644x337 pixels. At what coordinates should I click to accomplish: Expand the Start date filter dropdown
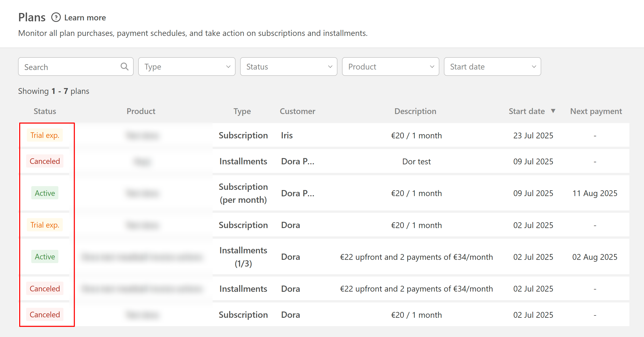[x=492, y=67]
